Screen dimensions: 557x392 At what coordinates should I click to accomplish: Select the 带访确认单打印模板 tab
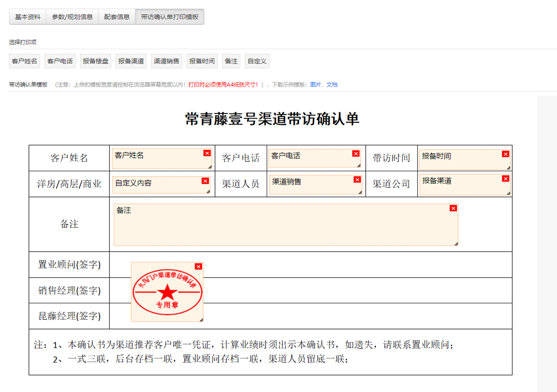click(170, 17)
